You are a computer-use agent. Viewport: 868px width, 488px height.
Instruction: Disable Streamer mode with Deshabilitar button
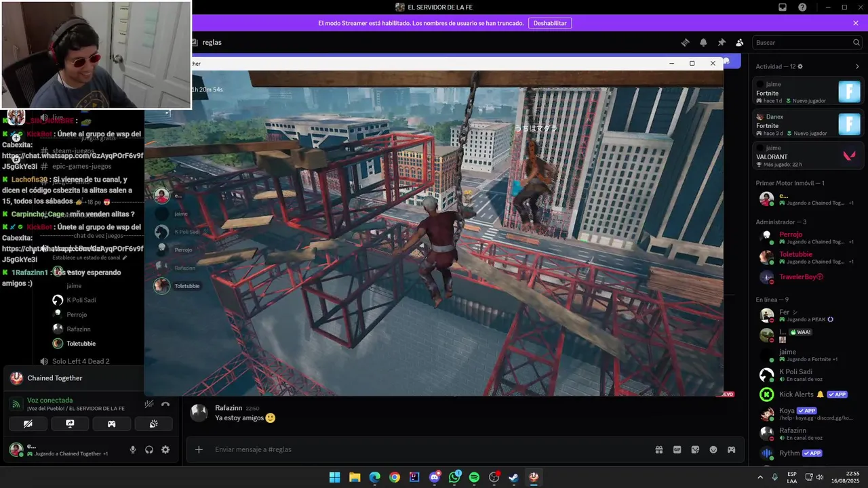tap(549, 23)
